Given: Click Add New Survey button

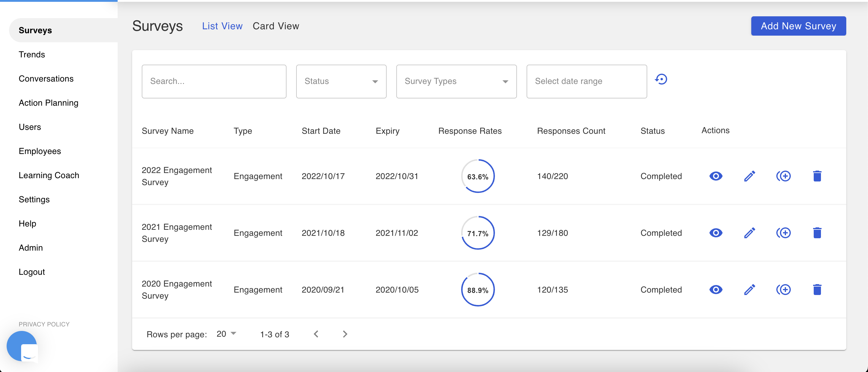Looking at the screenshot, I should 798,26.
